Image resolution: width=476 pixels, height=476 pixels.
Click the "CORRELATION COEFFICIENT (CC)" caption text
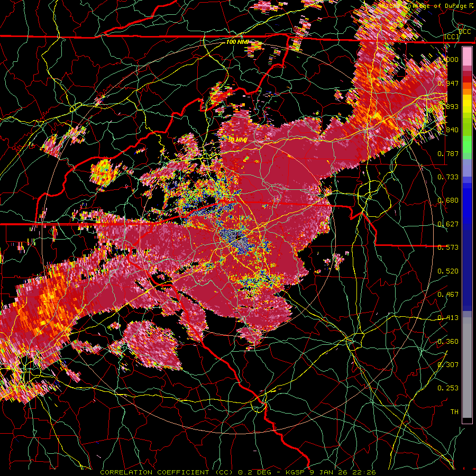coord(167,472)
